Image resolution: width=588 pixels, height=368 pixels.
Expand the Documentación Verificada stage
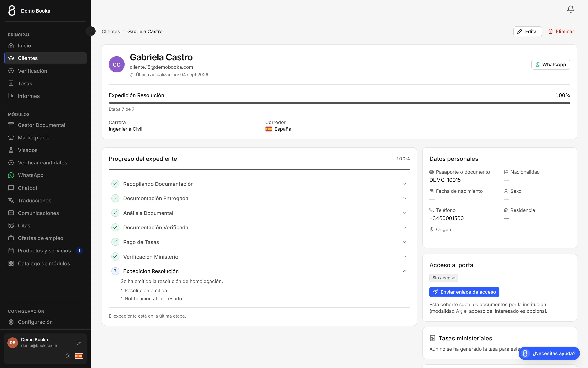point(259,227)
